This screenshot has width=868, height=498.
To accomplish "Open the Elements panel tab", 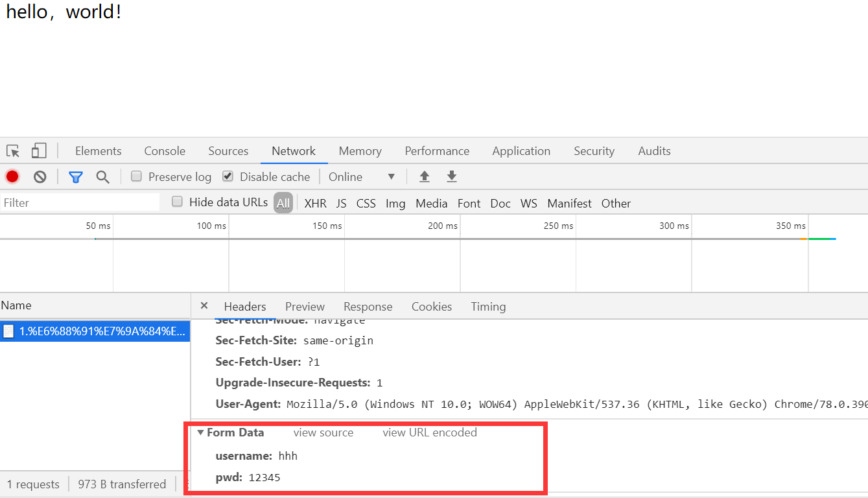I will pyautogui.click(x=99, y=151).
